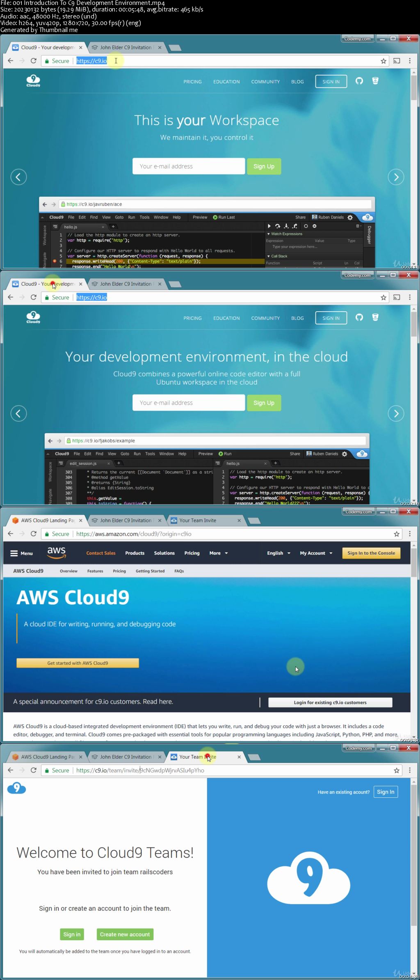Viewport: 420px width, 980px height.
Task: Open PRICING on the 'This is your Workspace' page
Action: tap(192, 82)
